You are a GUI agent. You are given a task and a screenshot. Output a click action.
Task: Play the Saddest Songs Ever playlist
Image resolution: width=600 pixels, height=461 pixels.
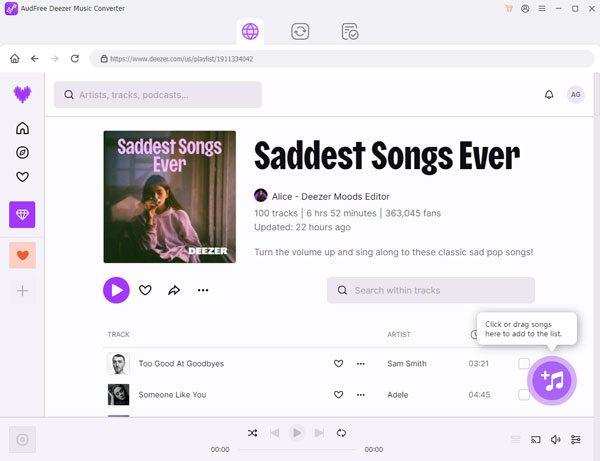click(116, 290)
